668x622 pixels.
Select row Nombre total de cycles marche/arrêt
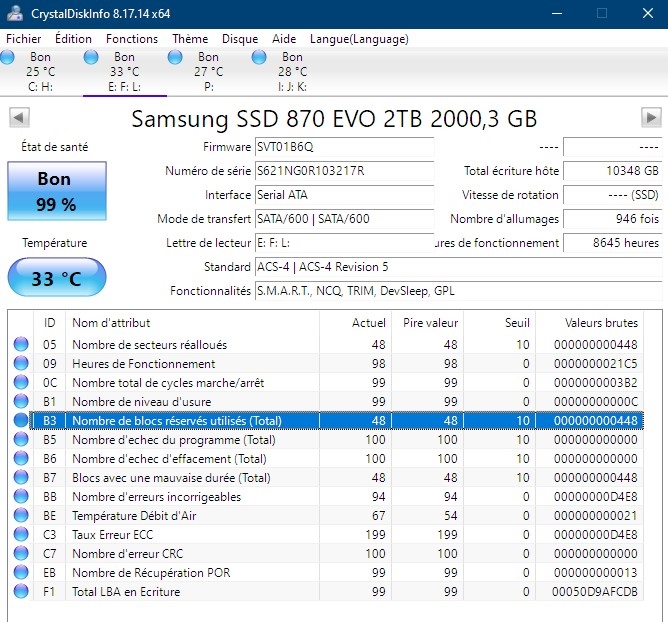(x=325, y=382)
